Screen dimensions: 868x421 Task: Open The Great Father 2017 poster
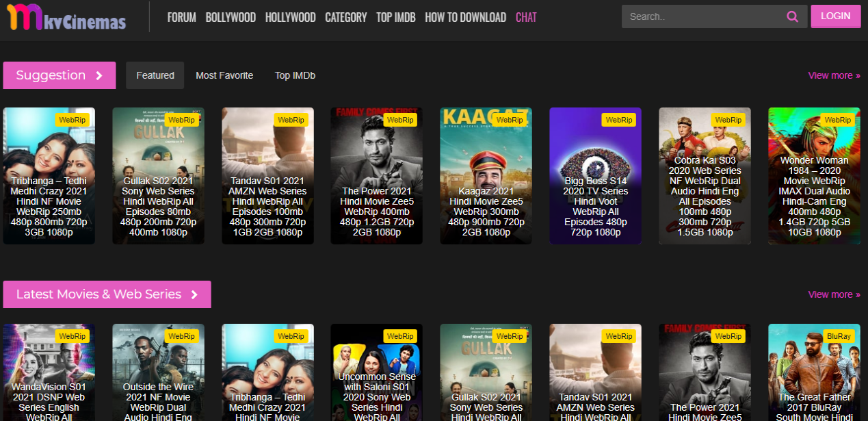tap(815, 372)
